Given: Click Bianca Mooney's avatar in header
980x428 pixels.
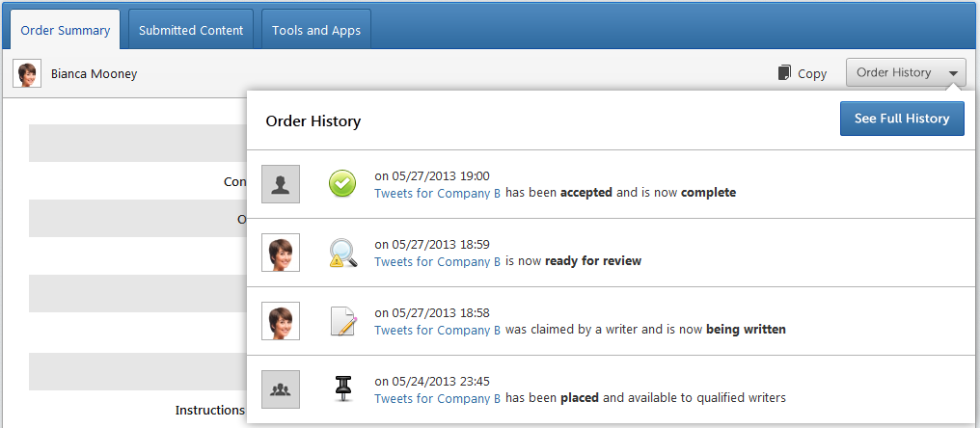Looking at the screenshot, I should click(x=27, y=74).
